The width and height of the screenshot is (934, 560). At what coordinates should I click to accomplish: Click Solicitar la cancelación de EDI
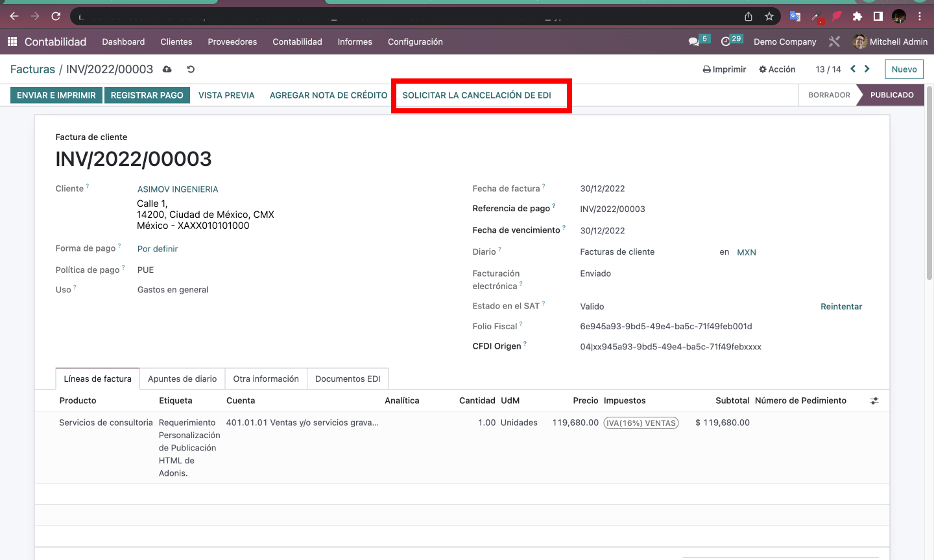[x=477, y=95]
